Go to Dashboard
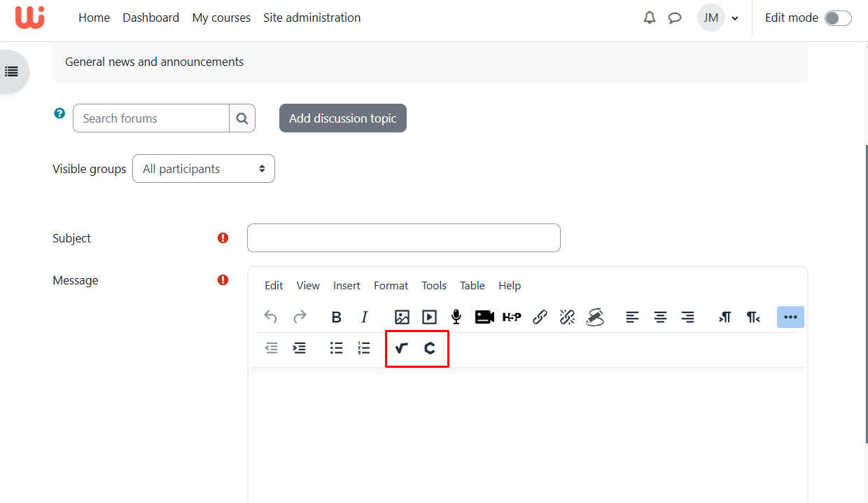Viewport: 868px width, 503px height. [150, 18]
